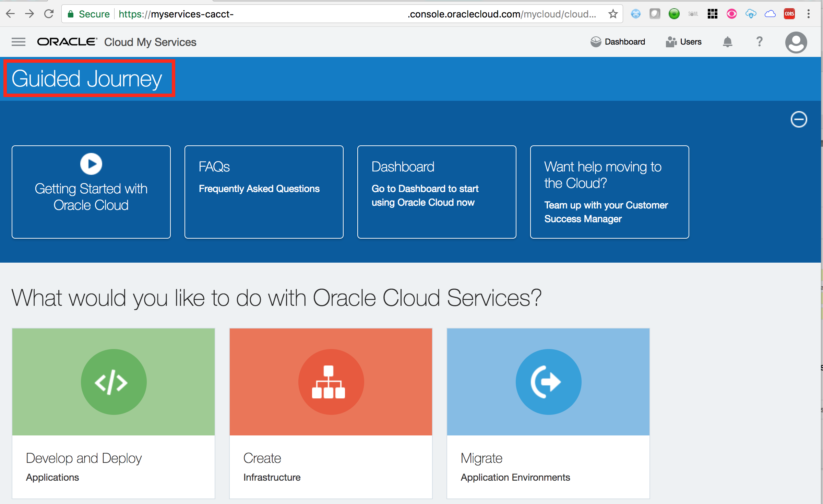Image resolution: width=823 pixels, height=504 pixels.
Task: Reload the page
Action: [x=49, y=14]
